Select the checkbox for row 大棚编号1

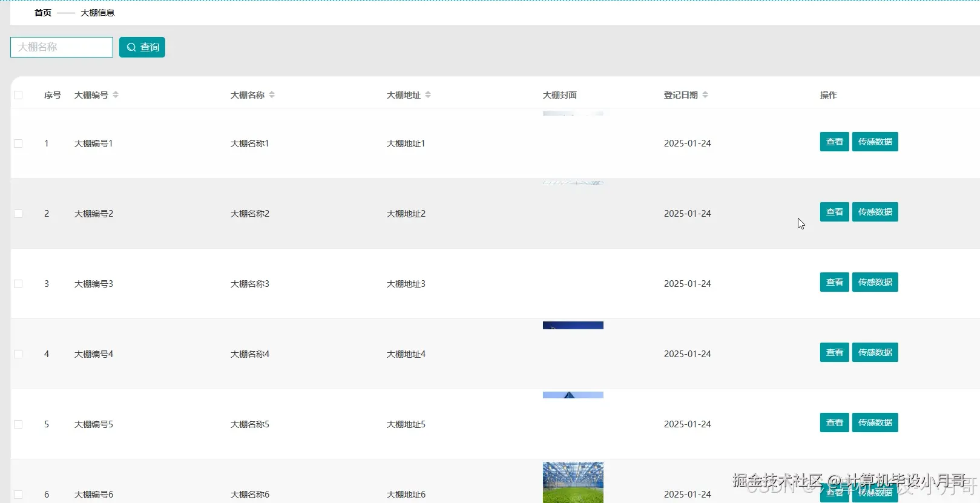18,143
